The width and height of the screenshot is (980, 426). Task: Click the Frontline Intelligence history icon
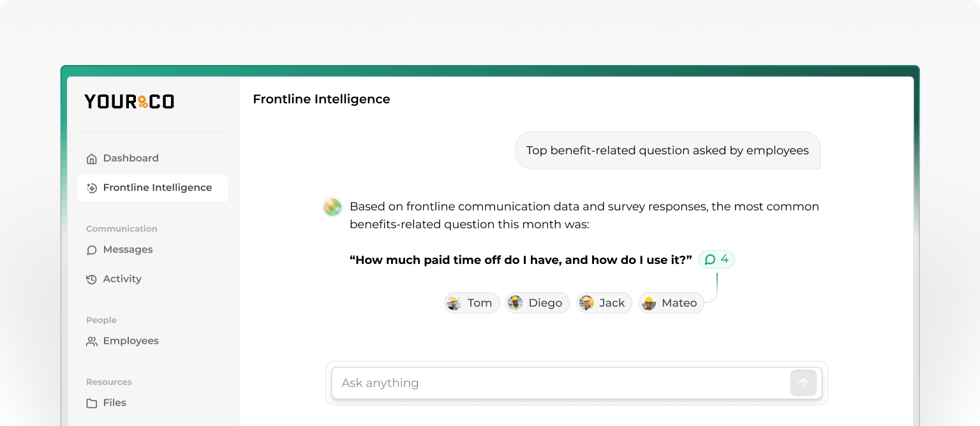(91, 187)
